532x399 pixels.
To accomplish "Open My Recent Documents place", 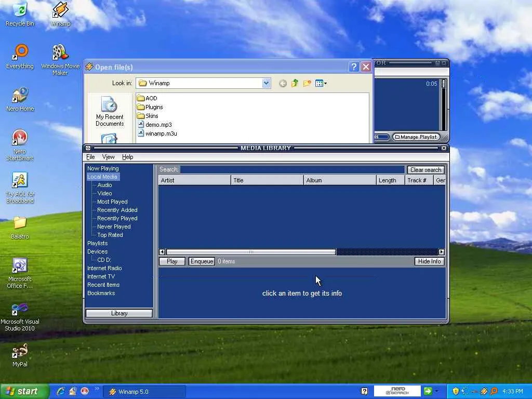I will pyautogui.click(x=110, y=111).
